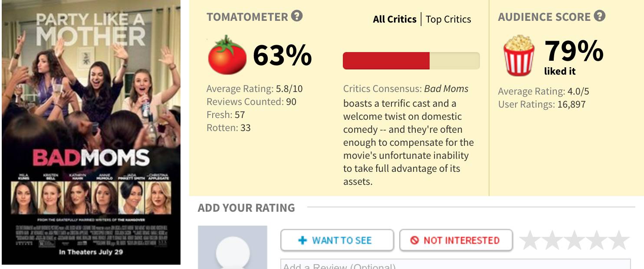
Task: Mark the movie as Not Interested
Action: (456, 240)
